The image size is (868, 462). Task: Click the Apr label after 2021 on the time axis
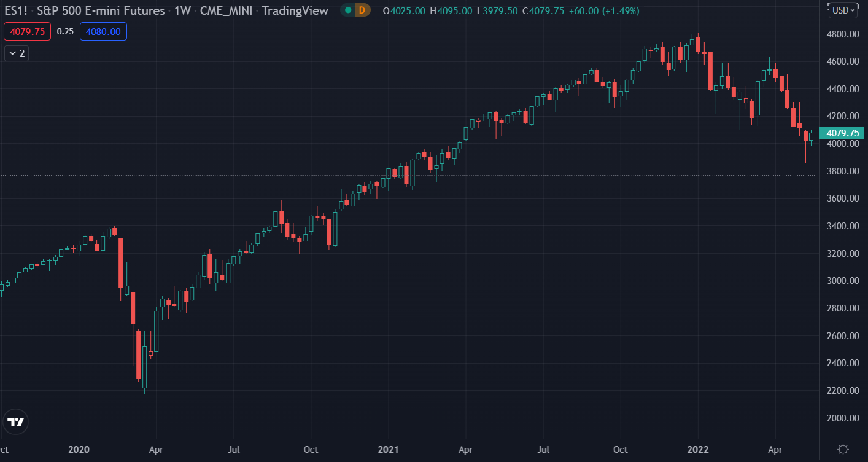pos(466,450)
